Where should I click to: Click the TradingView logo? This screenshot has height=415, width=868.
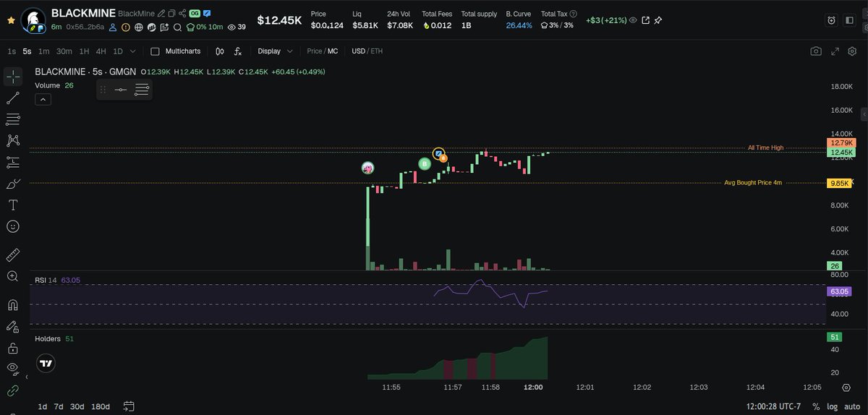point(46,364)
